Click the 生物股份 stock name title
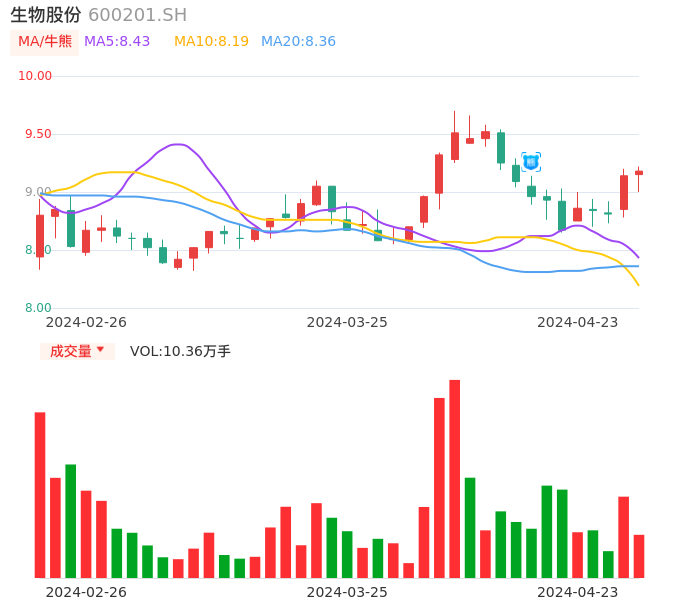Image resolution: width=686 pixels, height=606 pixels. [x=46, y=15]
